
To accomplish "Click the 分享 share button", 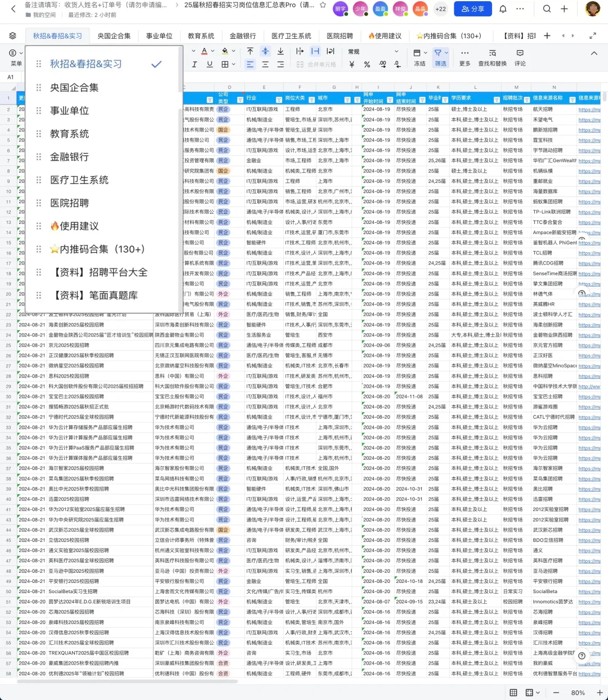I will (x=473, y=9).
